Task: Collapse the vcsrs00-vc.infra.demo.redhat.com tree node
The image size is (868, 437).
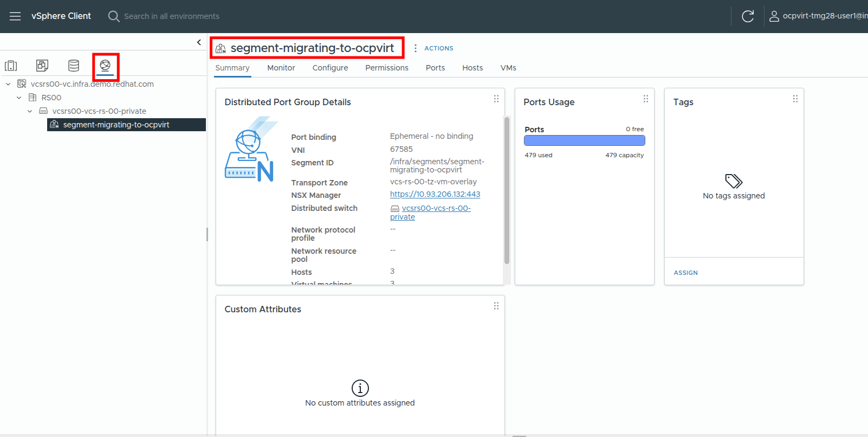Action: pos(8,84)
